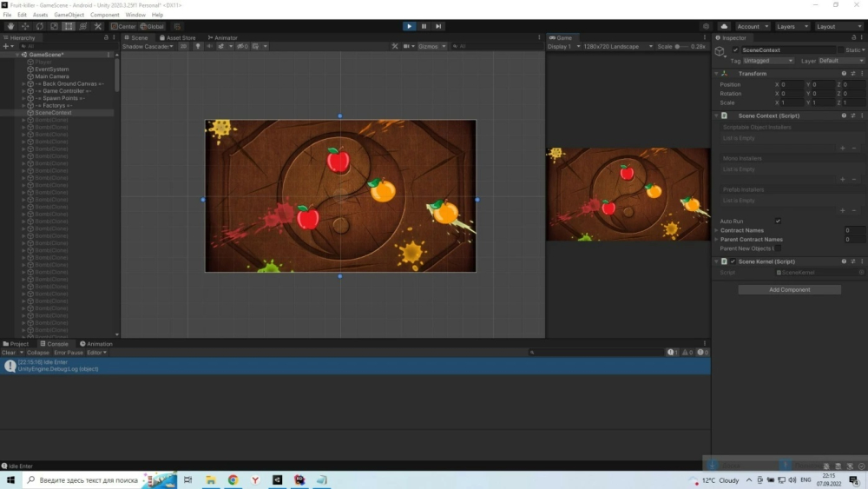
Task: Select Main Camera in Hierarchy
Action: [52, 76]
